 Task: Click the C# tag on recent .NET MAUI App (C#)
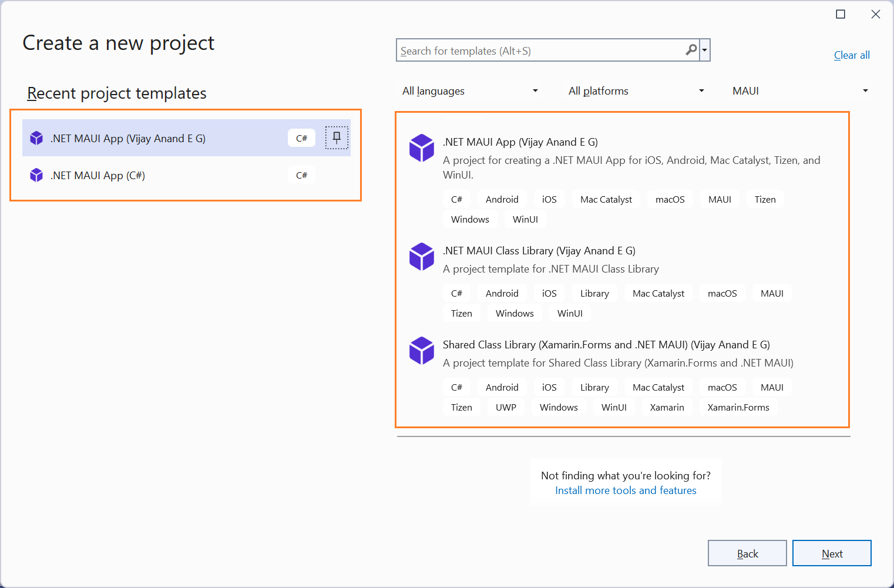pos(301,175)
